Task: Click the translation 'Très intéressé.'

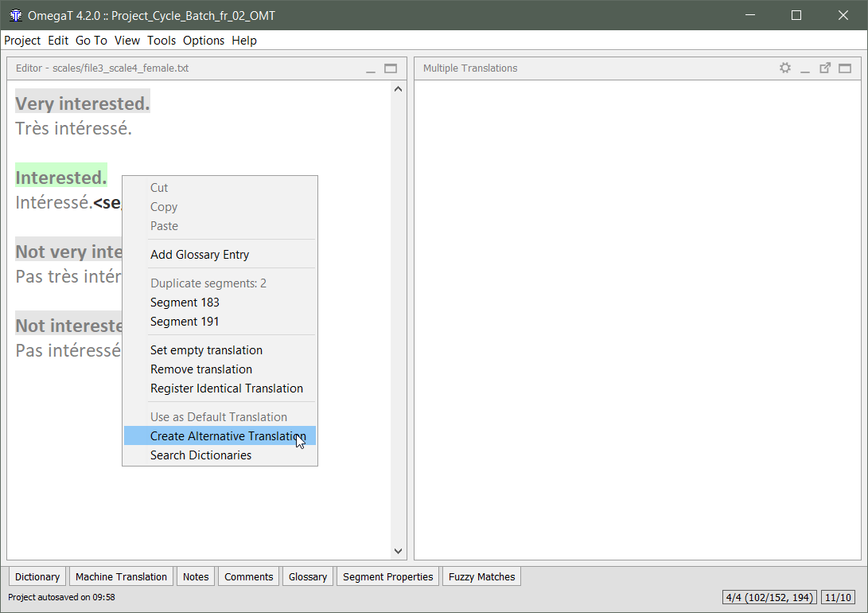Action: click(x=74, y=128)
